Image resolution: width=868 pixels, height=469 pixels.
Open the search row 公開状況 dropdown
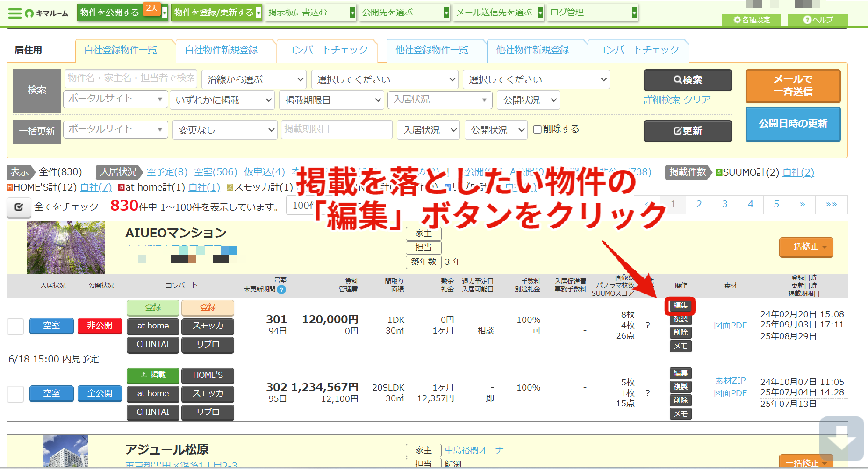click(528, 100)
